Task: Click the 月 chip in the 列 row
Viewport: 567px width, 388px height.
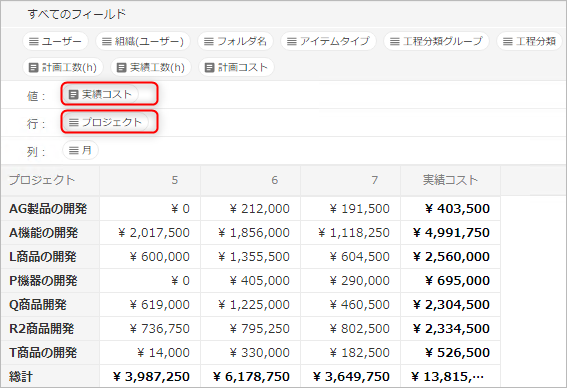Action: click(x=80, y=150)
